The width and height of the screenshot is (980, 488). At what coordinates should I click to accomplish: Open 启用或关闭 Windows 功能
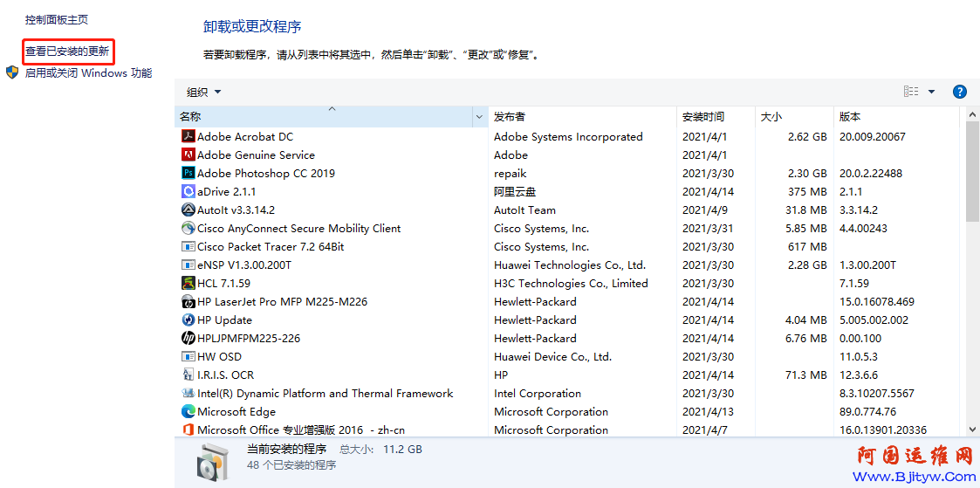coord(87,73)
